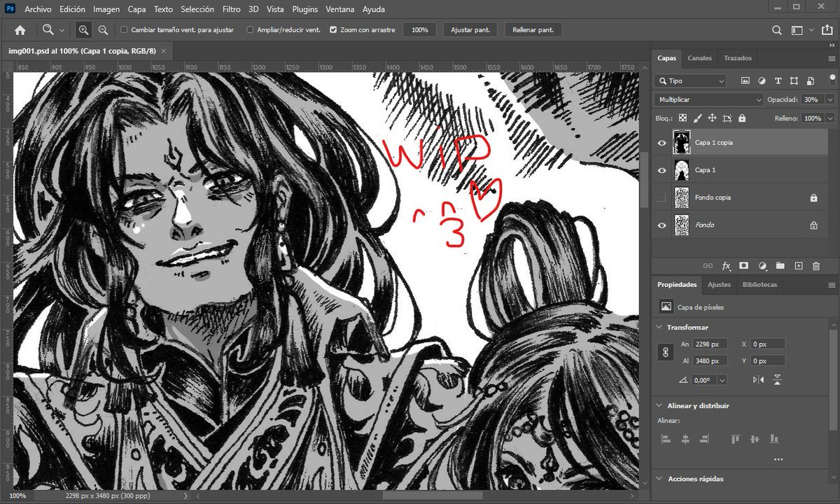Click the link layers icon

click(x=708, y=266)
